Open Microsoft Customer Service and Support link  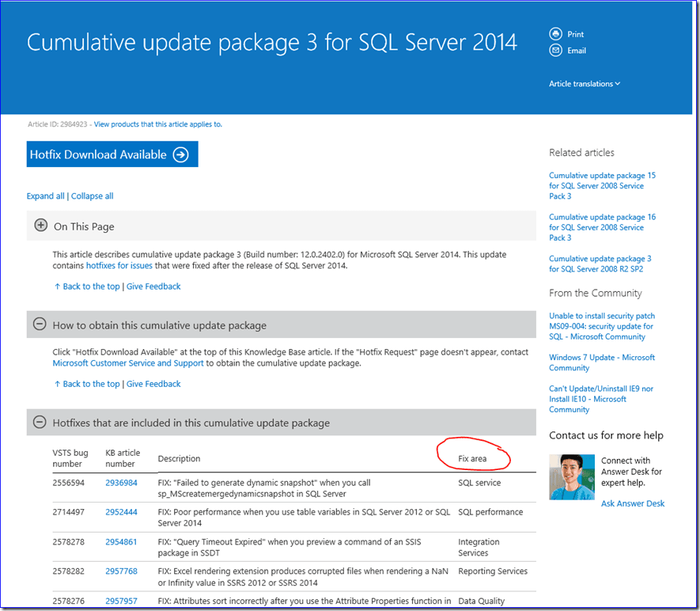point(128,363)
